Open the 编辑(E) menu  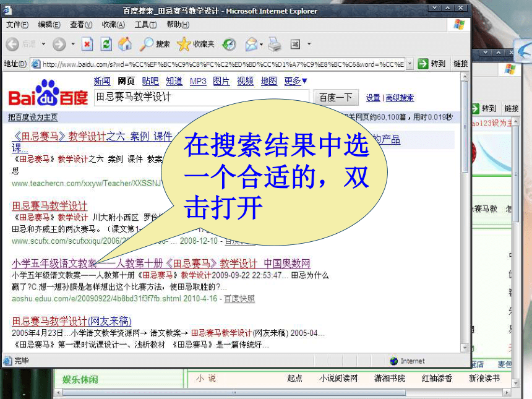pyautogui.click(x=49, y=24)
